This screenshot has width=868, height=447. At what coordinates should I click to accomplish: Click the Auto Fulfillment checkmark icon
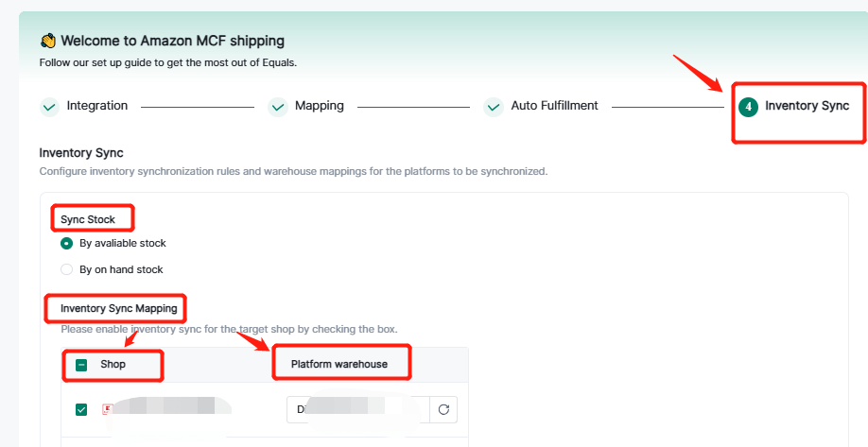(494, 107)
